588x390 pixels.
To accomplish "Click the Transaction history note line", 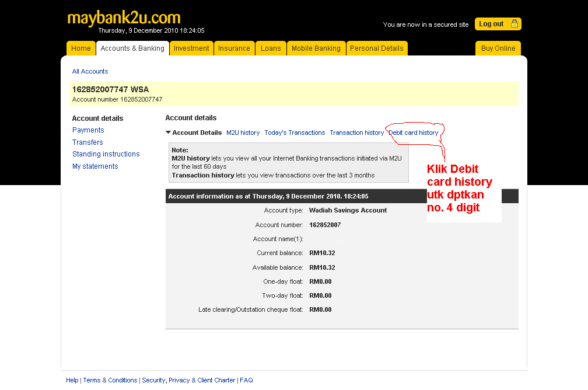I will (x=274, y=175).
